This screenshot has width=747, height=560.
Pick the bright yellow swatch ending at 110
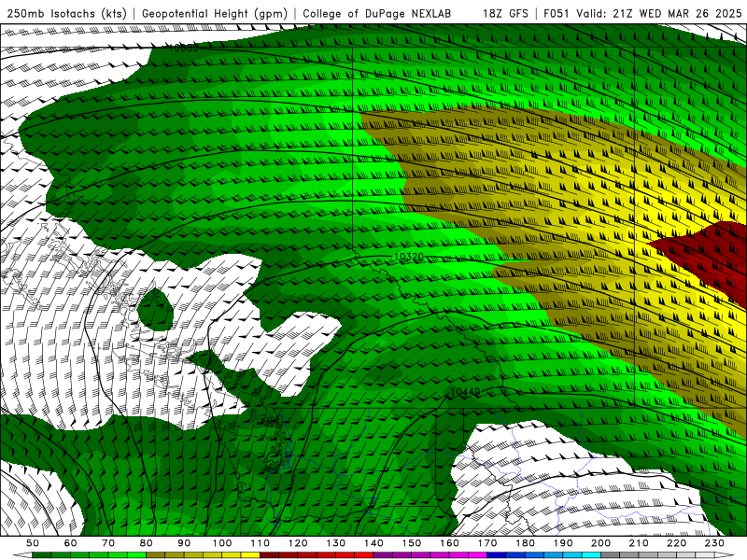click(x=250, y=555)
